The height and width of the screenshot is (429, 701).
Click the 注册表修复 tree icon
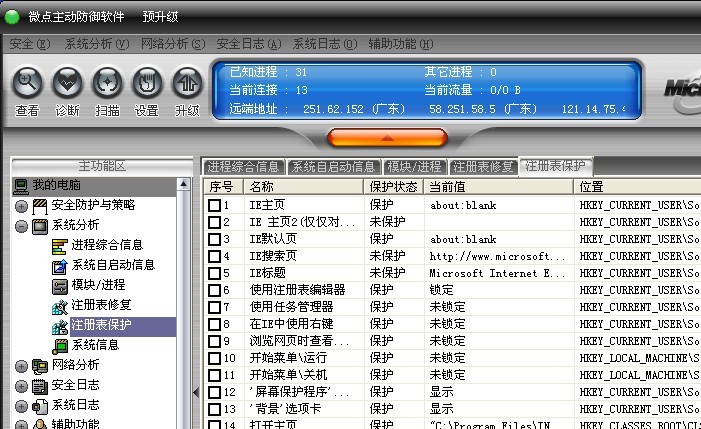tap(59, 307)
